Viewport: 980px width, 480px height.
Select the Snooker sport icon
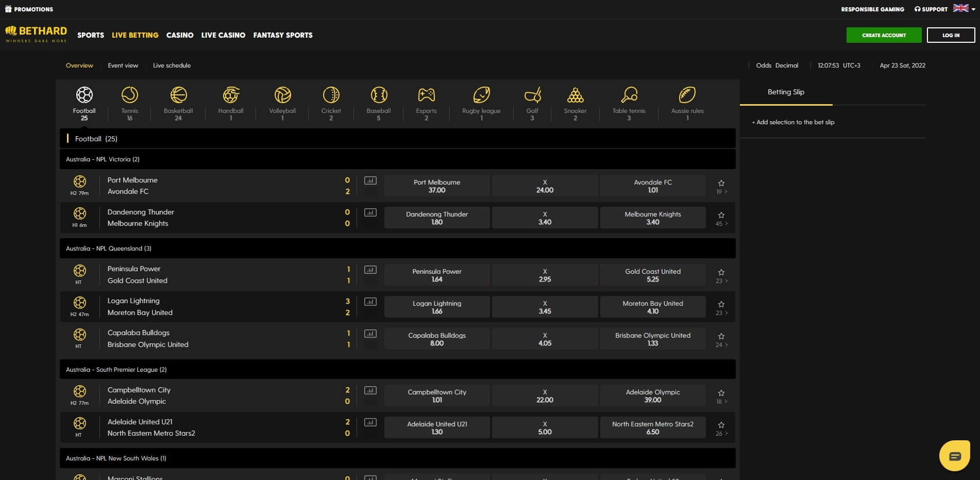(575, 95)
